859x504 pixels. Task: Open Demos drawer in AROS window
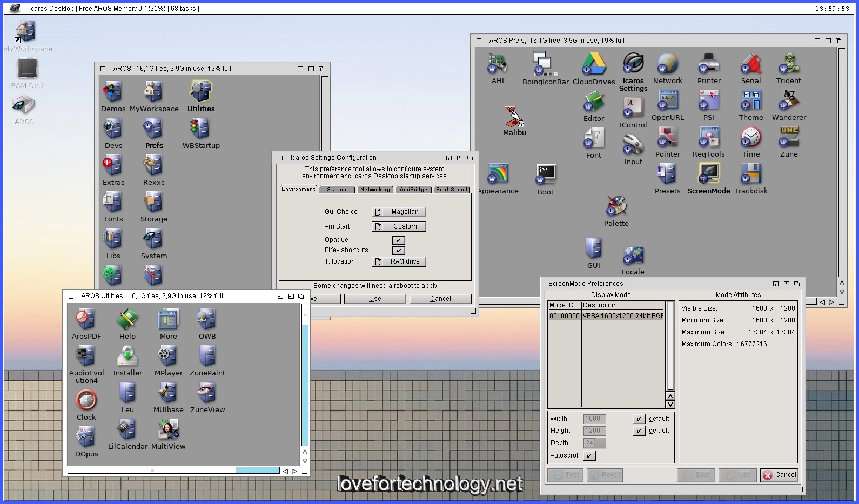pyautogui.click(x=113, y=92)
